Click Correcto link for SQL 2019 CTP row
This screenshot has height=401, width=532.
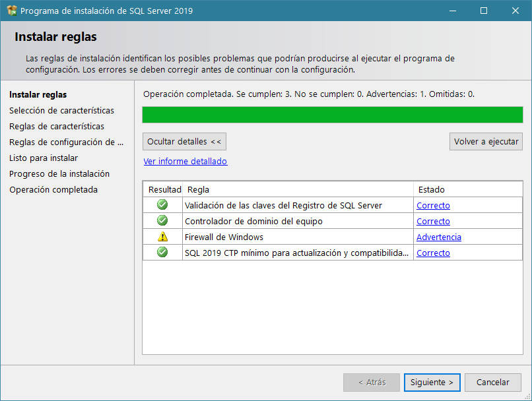(433, 253)
